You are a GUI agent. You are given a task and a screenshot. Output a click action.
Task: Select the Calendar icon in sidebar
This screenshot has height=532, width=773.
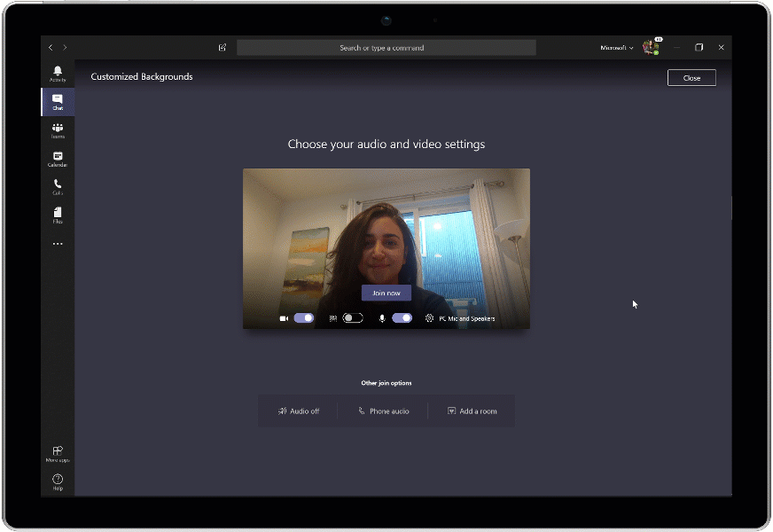click(57, 160)
